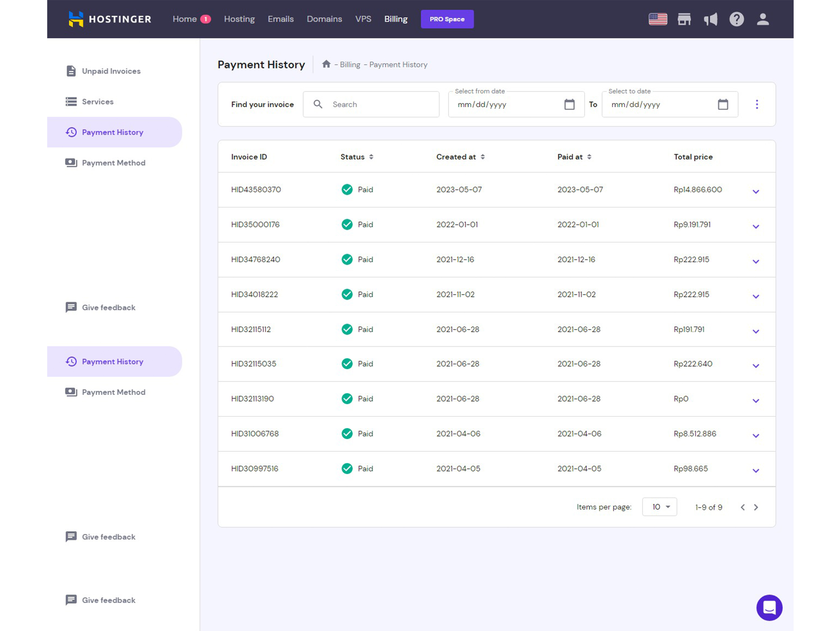This screenshot has height=631, width=840.
Task: Click the search magnifier icon
Action: point(318,104)
